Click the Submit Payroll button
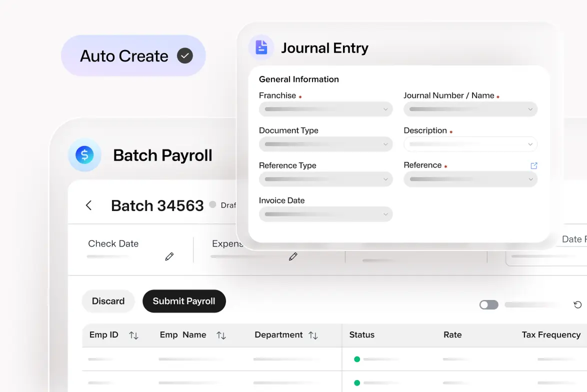587x392 pixels. click(x=184, y=301)
